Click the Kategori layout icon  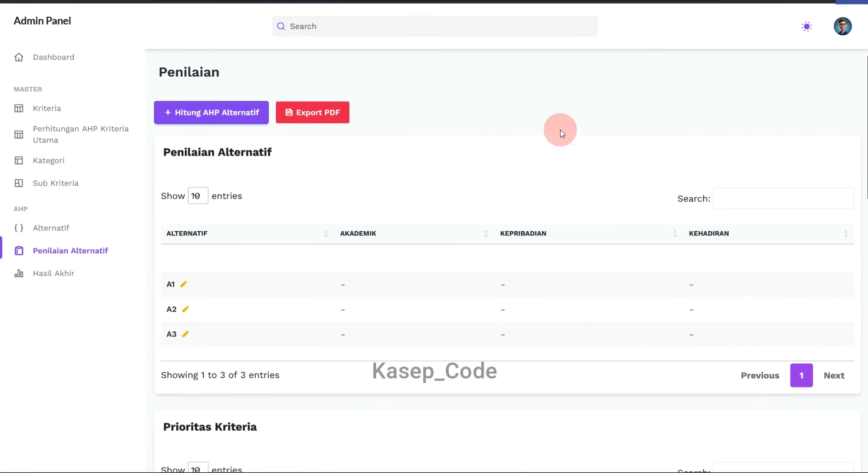pos(19,160)
